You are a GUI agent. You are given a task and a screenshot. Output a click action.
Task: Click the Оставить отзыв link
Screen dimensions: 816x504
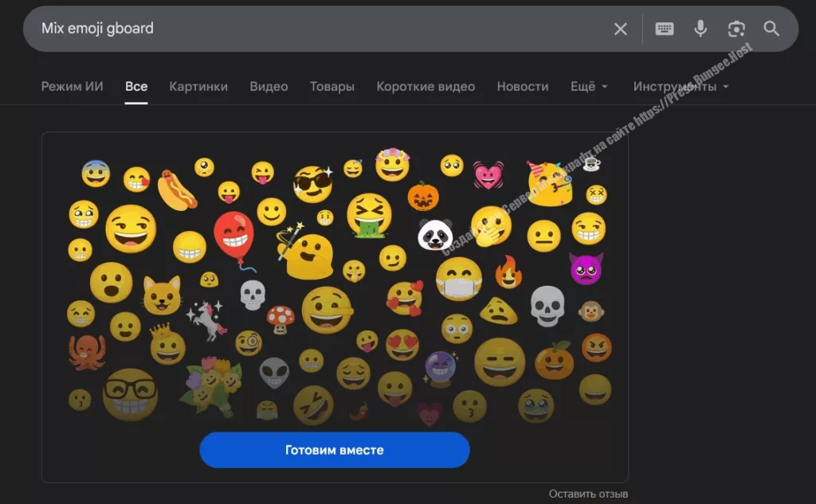click(588, 494)
